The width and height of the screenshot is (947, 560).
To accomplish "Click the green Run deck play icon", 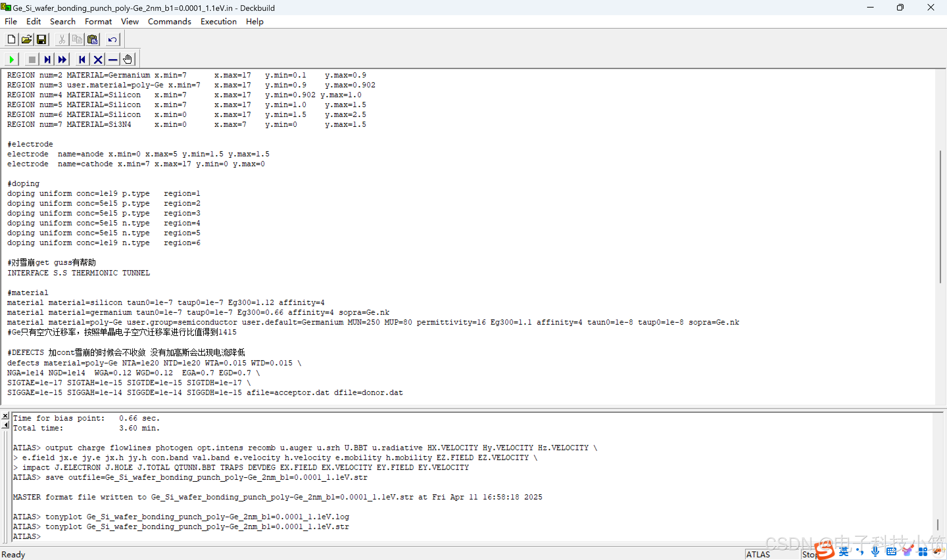I will (11, 59).
